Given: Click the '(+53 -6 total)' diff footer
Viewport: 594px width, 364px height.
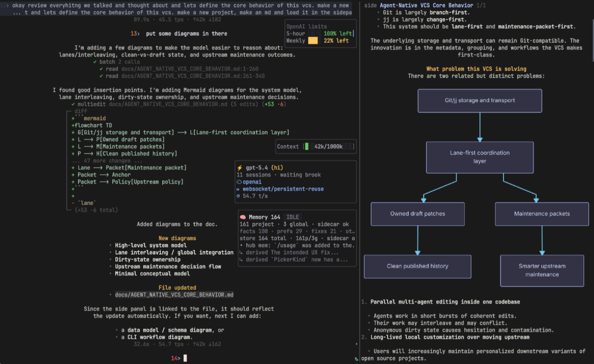Looking at the screenshot, I should click(x=96, y=210).
